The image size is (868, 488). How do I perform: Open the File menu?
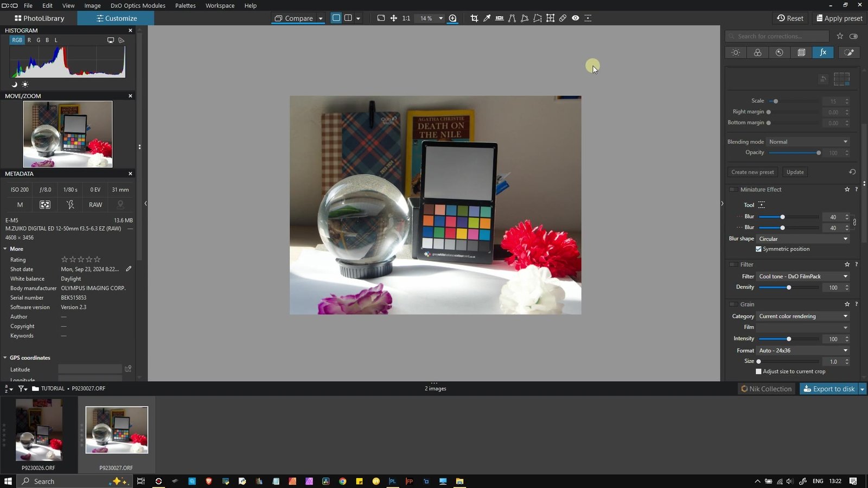tap(28, 5)
